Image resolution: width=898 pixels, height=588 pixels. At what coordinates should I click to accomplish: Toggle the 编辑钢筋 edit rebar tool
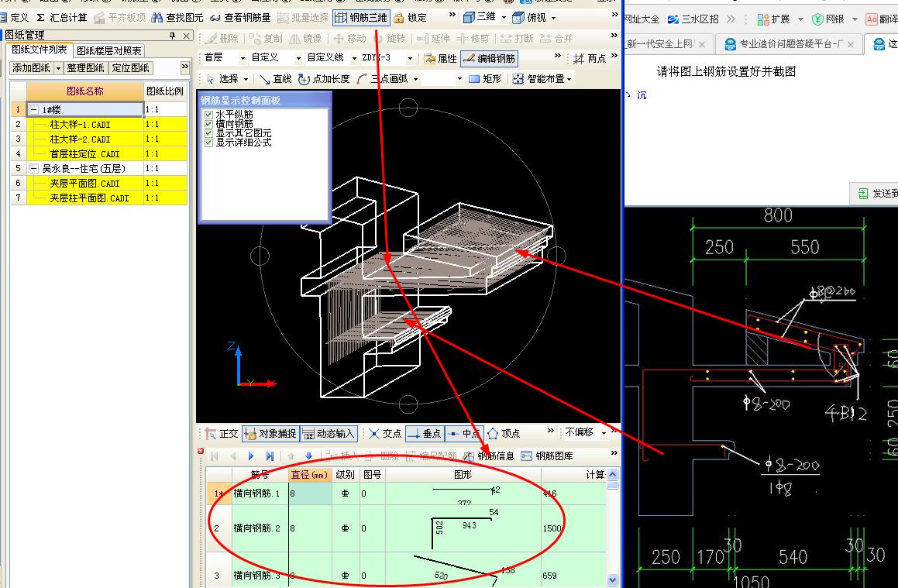click(x=489, y=58)
